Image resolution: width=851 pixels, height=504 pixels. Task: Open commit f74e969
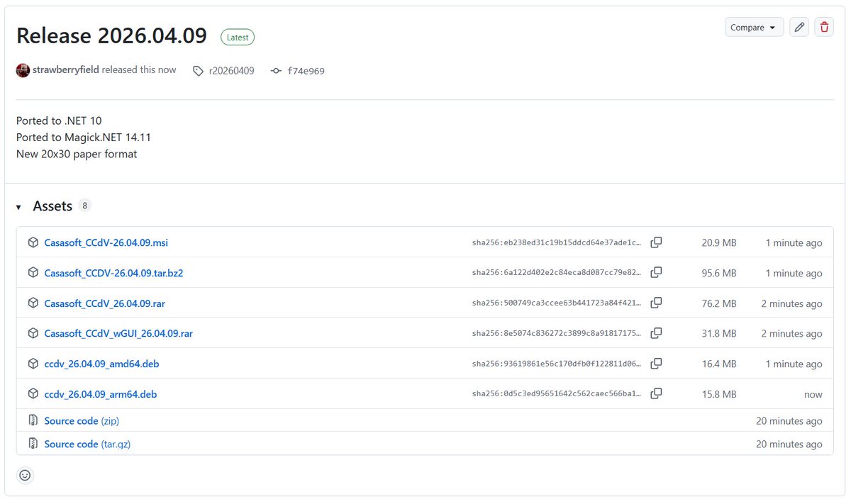306,71
